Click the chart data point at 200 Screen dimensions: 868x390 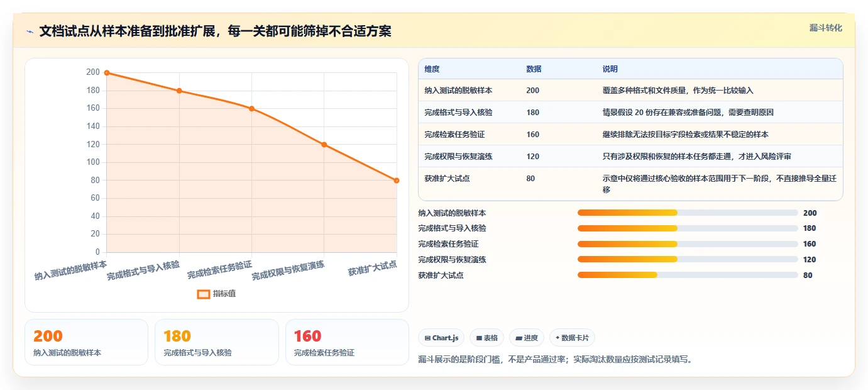click(x=107, y=73)
